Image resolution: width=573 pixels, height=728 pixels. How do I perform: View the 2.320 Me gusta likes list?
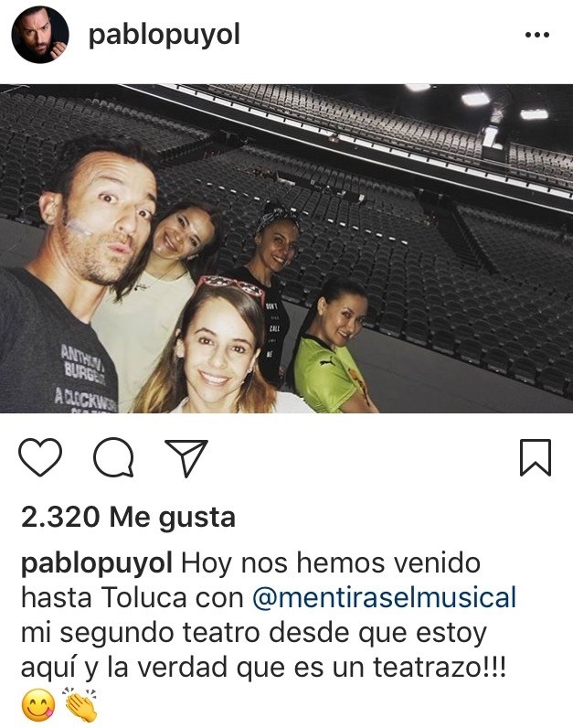coord(128,517)
